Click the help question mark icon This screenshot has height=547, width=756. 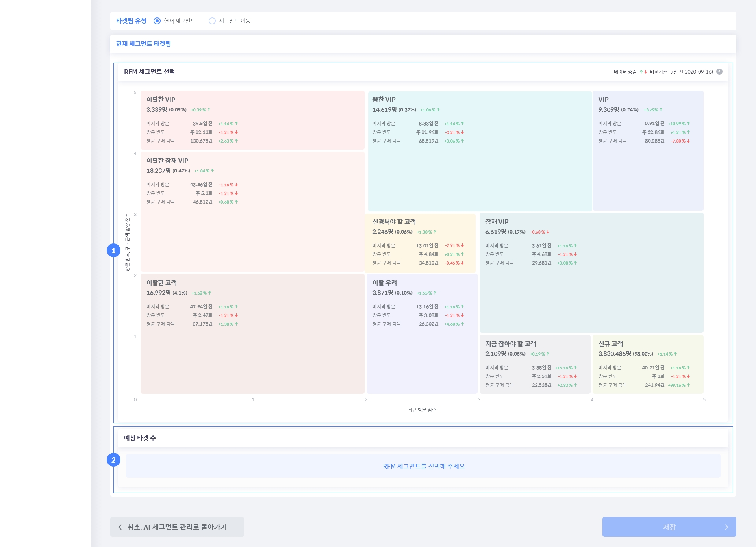point(719,72)
